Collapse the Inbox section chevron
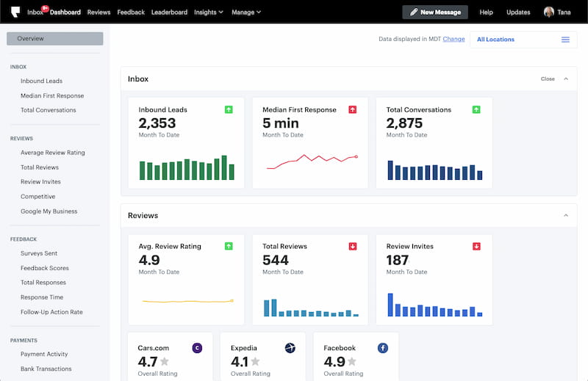The height and width of the screenshot is (381, 588). (565, 79)
